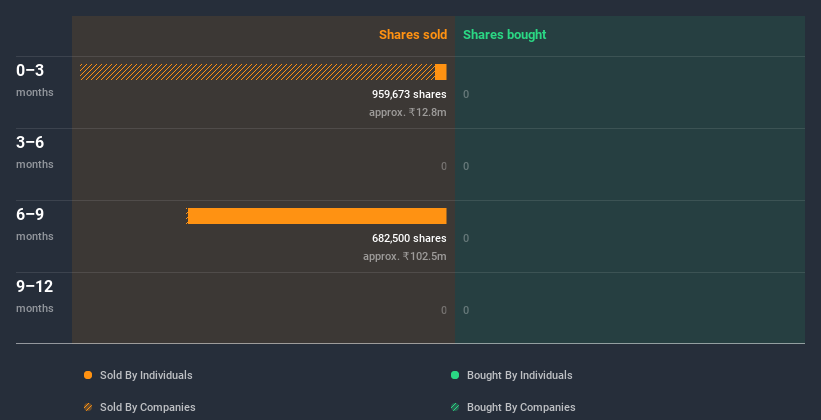Click the approx. ₹12.8m value

(408, 112)
